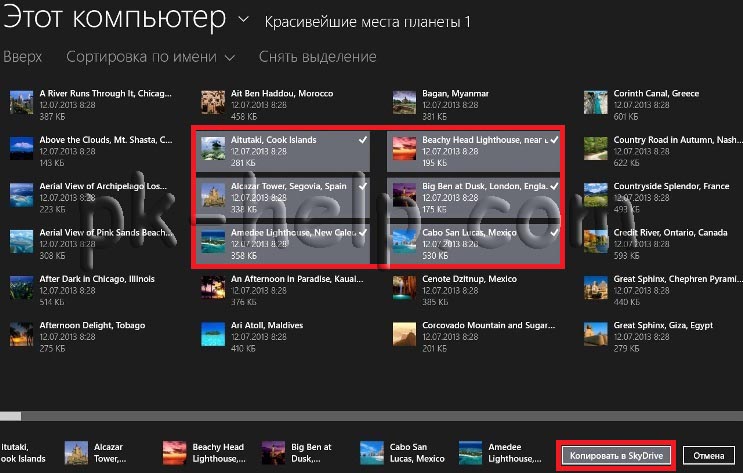Viewport: 743px width, 473px height.
Task: Pick After Dark in Chicago, Illinois thumbnail
Action: [x=22, y=288]
